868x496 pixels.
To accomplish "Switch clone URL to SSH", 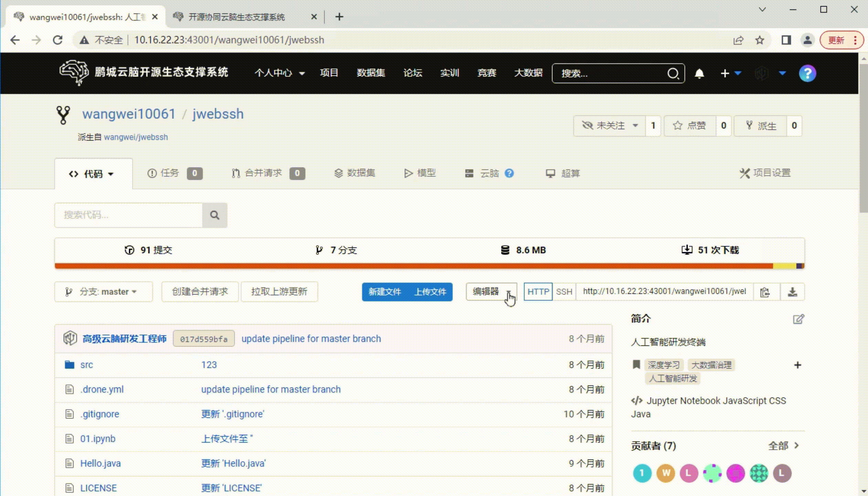I will [x=564, y=292].
